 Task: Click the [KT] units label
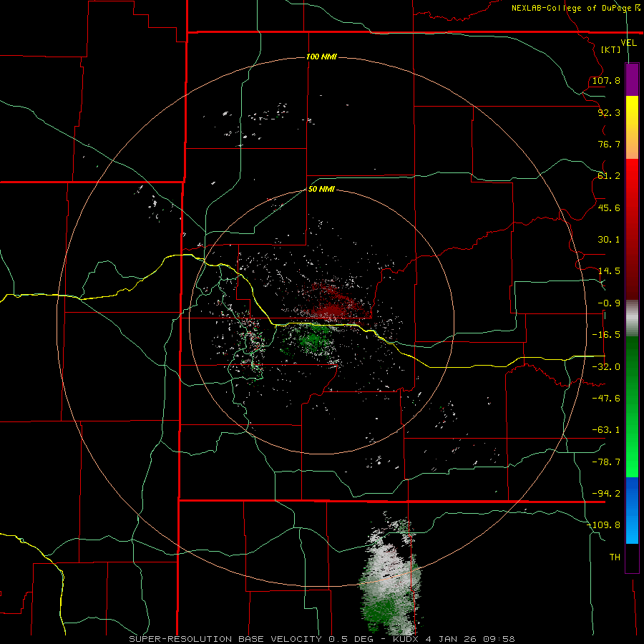coord(611,49)
